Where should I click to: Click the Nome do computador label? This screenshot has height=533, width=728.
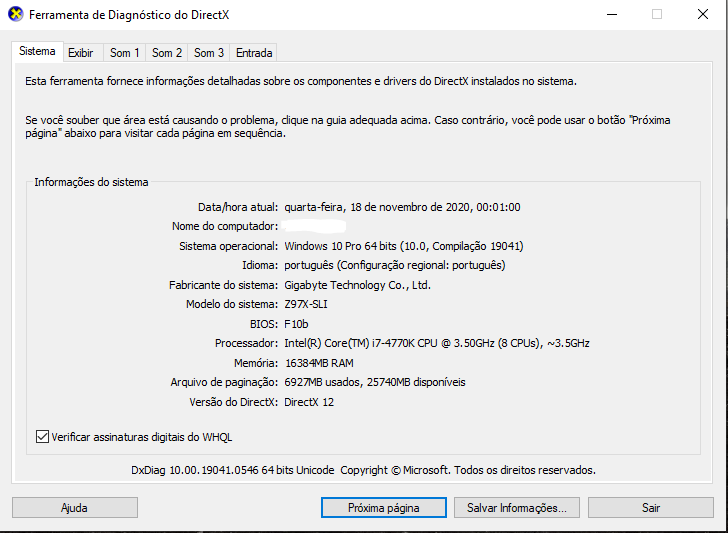225,227
